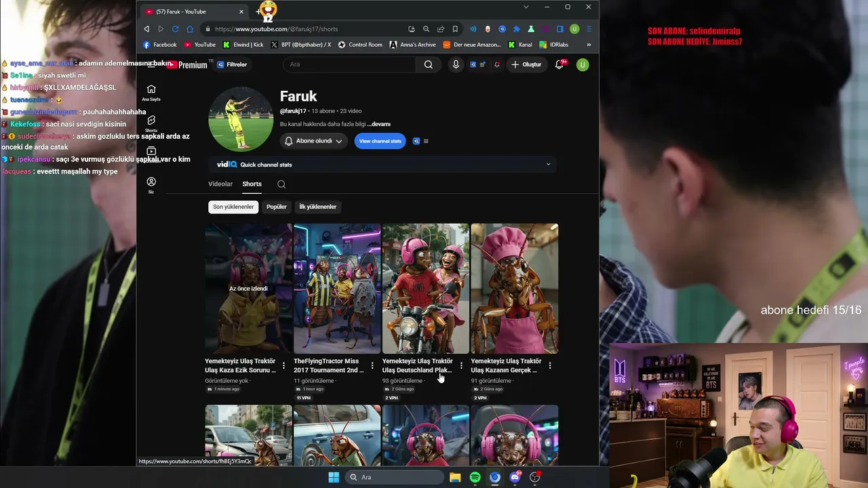Open options for TheFlyingTractor Miss 2017 short

click(372, 365)
